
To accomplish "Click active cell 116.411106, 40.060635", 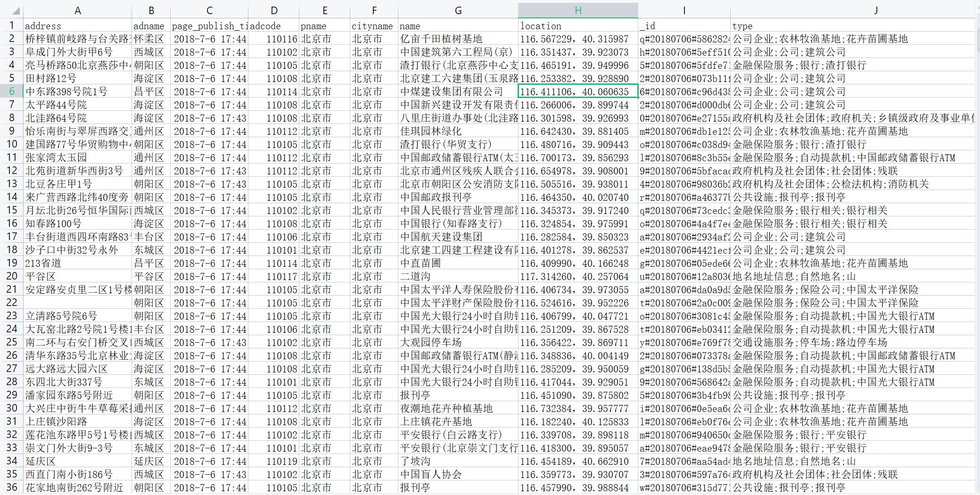I will [578, 91].
